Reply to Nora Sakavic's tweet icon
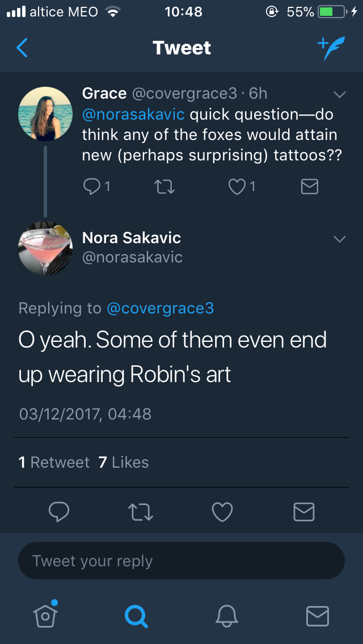 click(59, 512)
